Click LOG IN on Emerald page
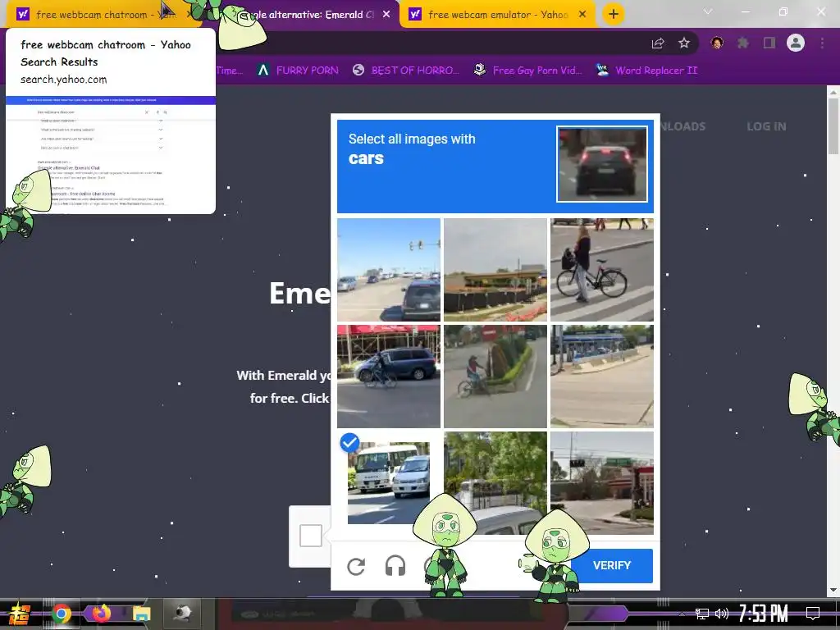 (767, 126)
